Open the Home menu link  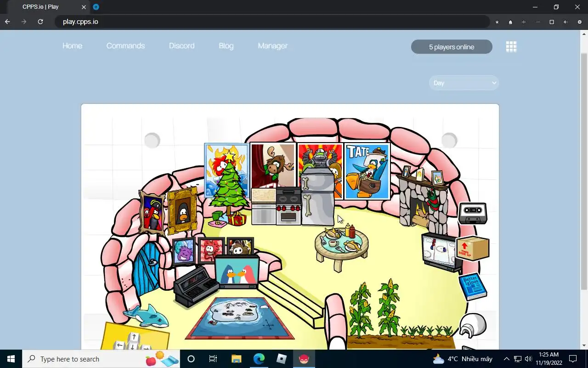(x=72, y=46)
